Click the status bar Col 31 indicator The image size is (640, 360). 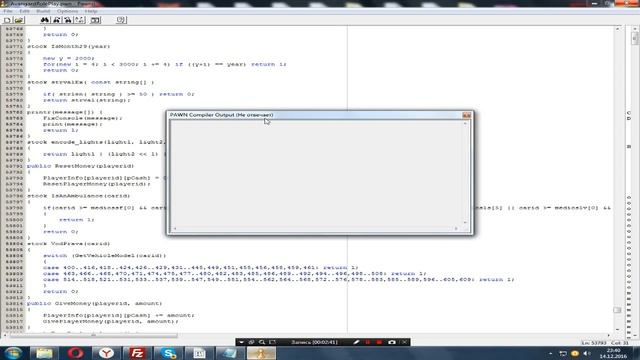coord(620,343)
